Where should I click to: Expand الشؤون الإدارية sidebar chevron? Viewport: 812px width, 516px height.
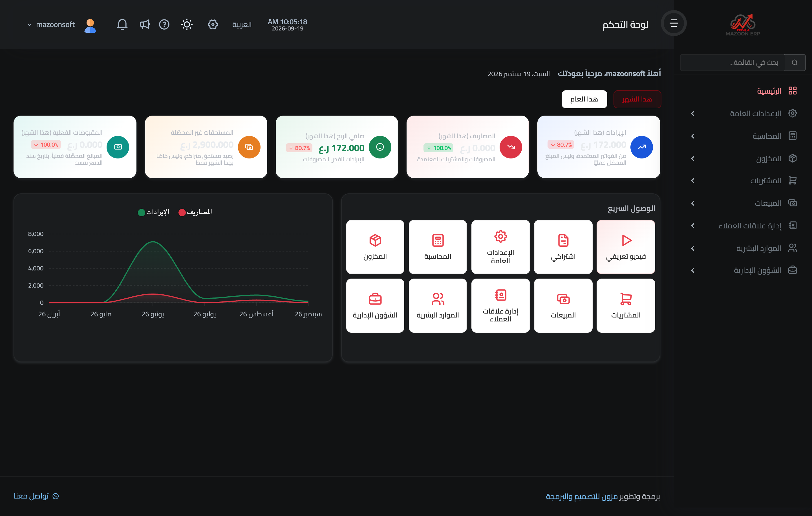click(x=693, y=270)
